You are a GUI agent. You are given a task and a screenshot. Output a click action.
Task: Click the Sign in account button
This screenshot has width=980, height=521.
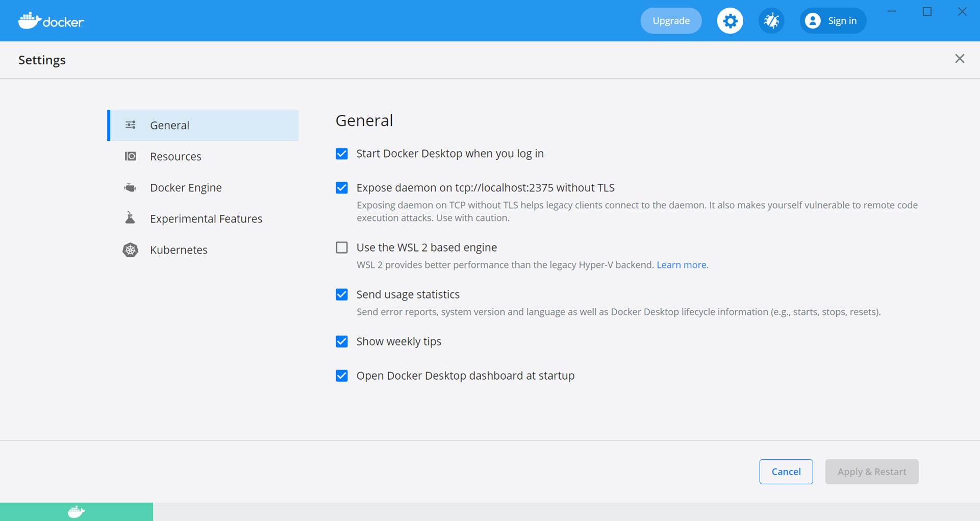coord(833,21)
